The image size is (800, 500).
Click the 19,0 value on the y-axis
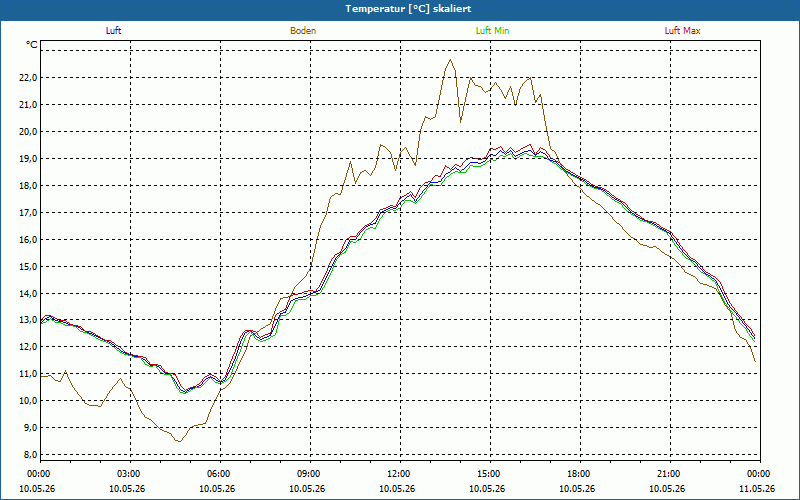pos(28,159)
